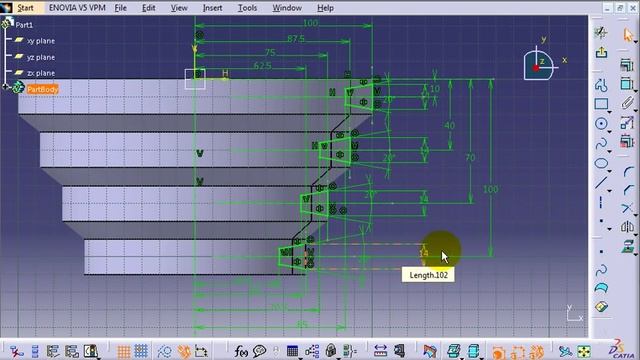Select the Chamfer tool
640x360 pixels.
pyautogui.click(x=628, y=189)
